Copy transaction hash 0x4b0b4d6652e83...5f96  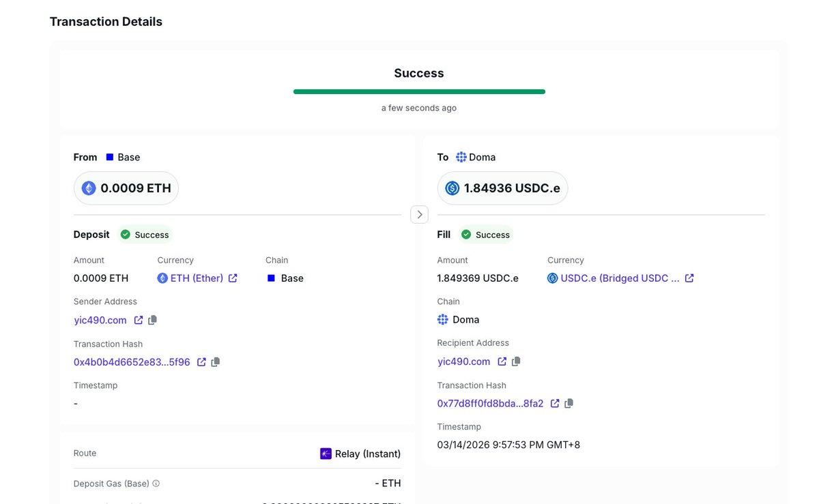click(x=216, y=362)
